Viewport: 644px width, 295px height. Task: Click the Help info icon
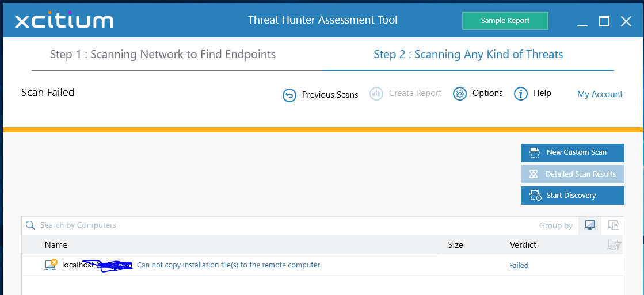521,94
